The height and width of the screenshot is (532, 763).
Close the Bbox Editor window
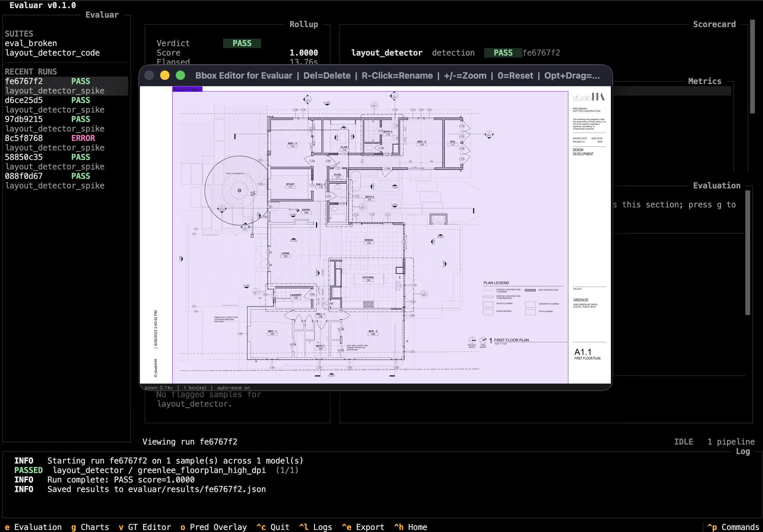[x=149, y=75]
